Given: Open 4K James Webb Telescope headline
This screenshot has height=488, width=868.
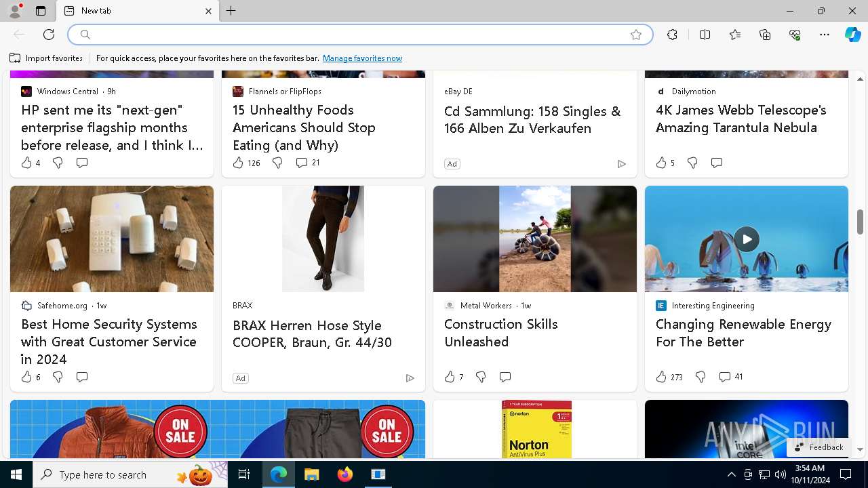Looking at the screenshot, I should tap(741, 119).
